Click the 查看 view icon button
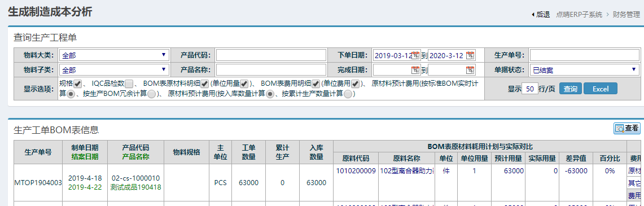644x206 pixels. pyautogui.click(x=627, y=129)
